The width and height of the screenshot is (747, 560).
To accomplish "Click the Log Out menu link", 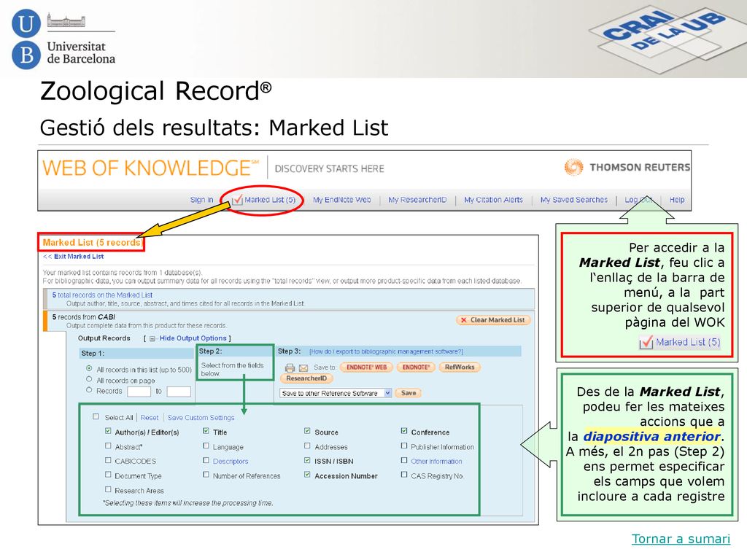I will point(639,200).
